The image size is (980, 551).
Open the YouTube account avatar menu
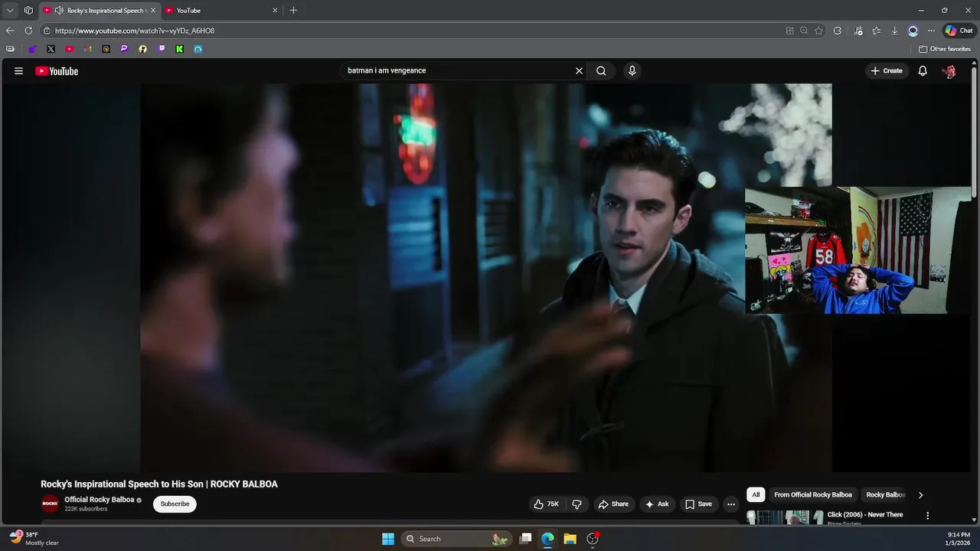(949, 71)
